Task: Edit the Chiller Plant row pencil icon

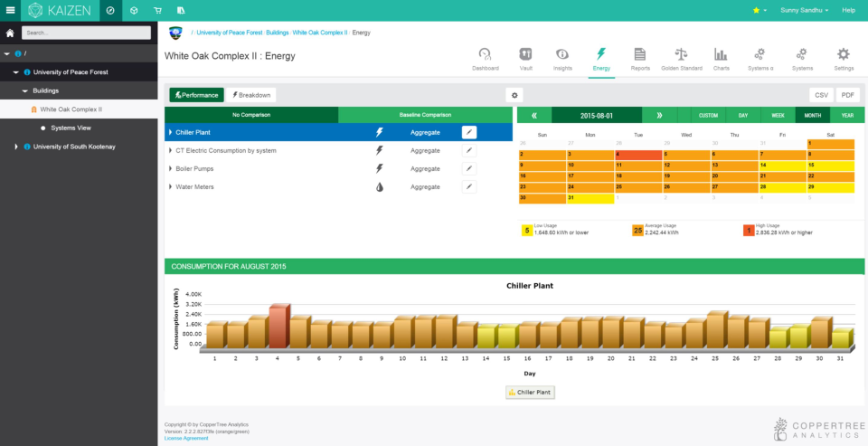Action: tap(469, 132)
